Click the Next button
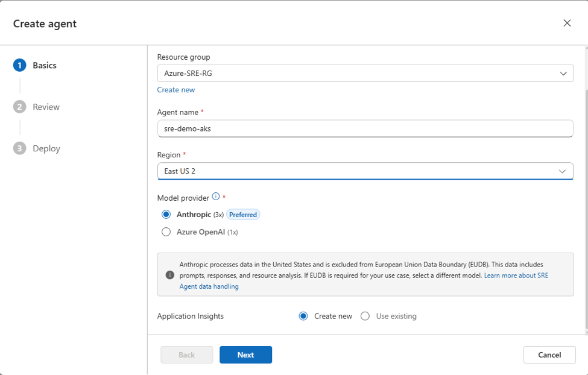Screen dimensions: 588x375 point(245,355)
